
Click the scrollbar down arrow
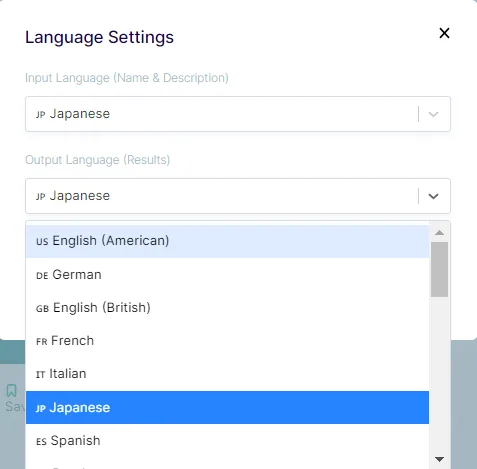pyautogui.click(x=439, y=459)
